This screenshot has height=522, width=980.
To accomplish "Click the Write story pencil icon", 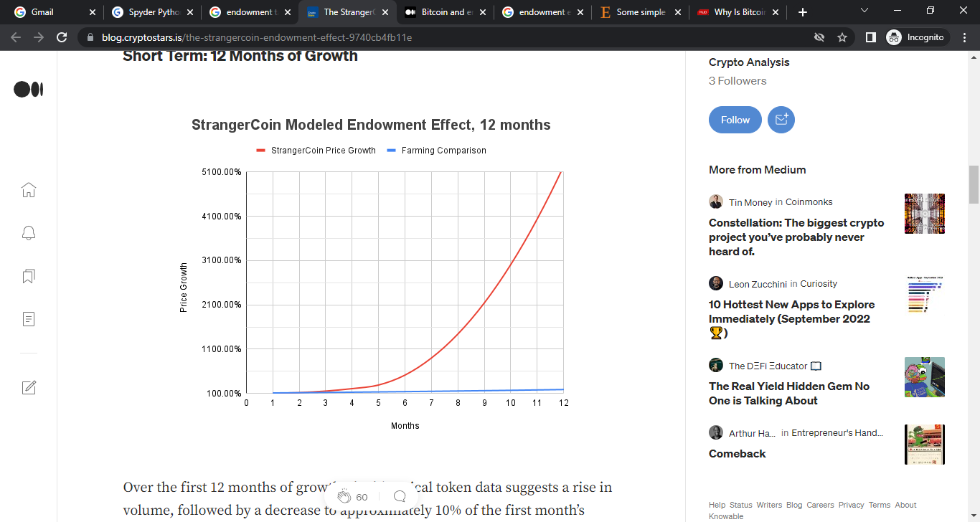I will (x=29, y=387).
